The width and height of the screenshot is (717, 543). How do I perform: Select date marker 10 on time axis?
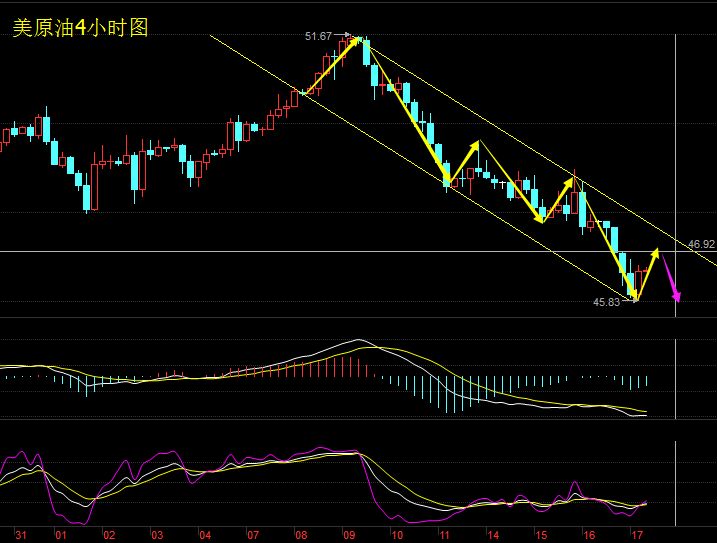click(x=397, y=535)
